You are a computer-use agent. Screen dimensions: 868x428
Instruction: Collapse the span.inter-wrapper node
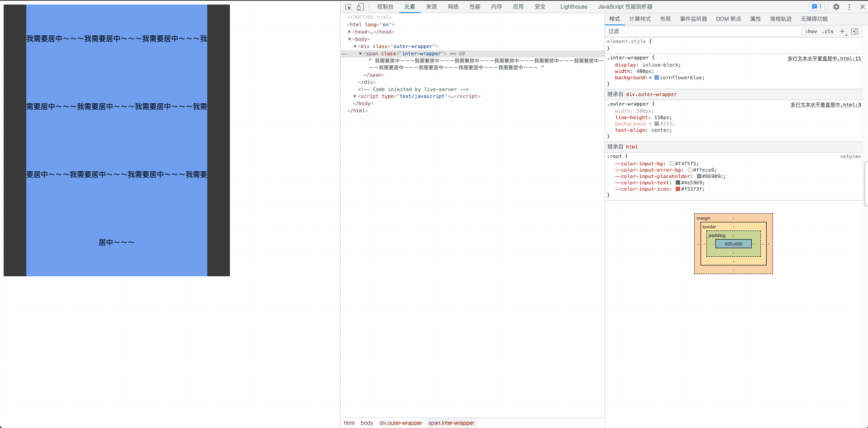point(361,53)
